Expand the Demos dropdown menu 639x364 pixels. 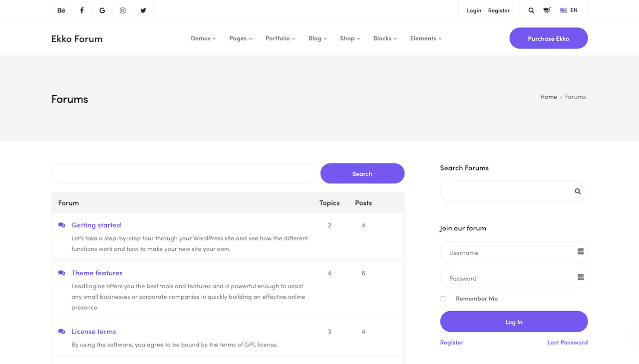coord(203,38)
